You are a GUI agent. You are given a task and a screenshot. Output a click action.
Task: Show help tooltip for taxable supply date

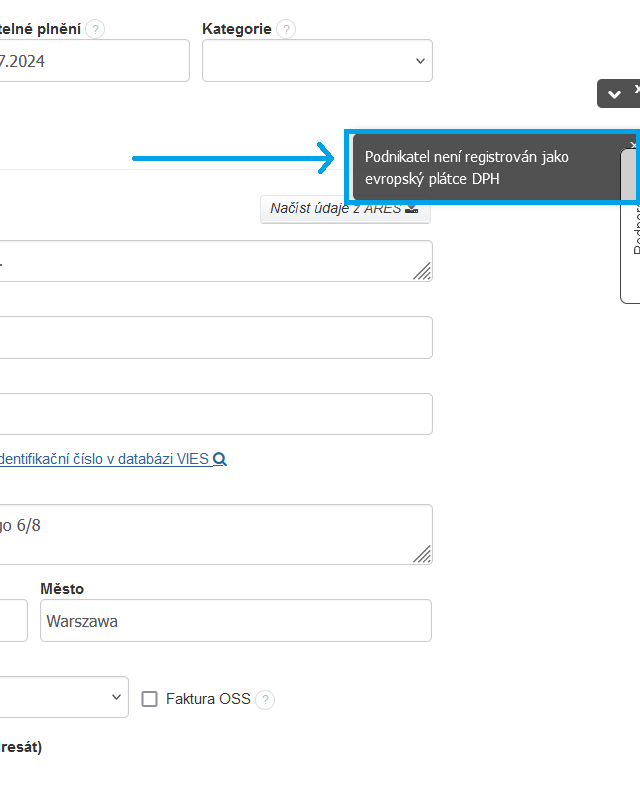point(95,29)
